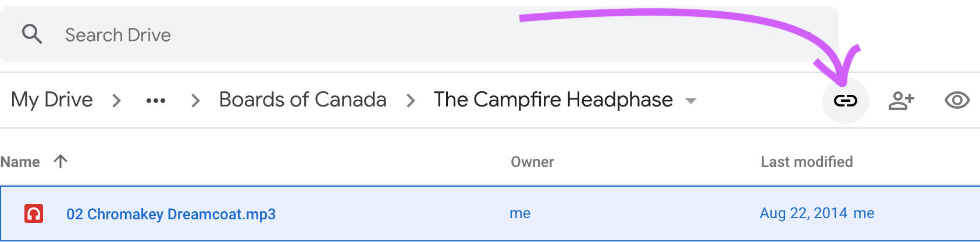Sort files by the Name column header
The image size is (980, 242).
20,162
